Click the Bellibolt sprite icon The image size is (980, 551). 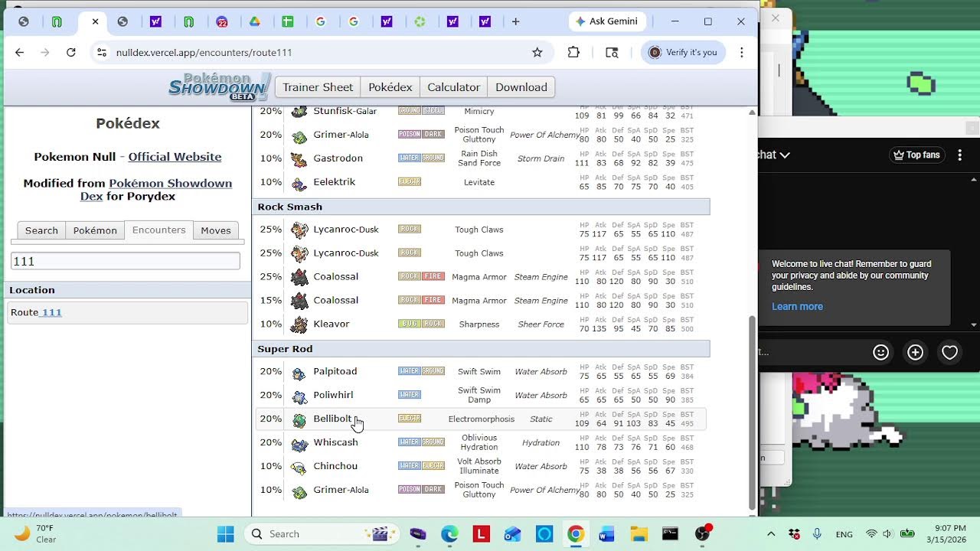[299, 419]
